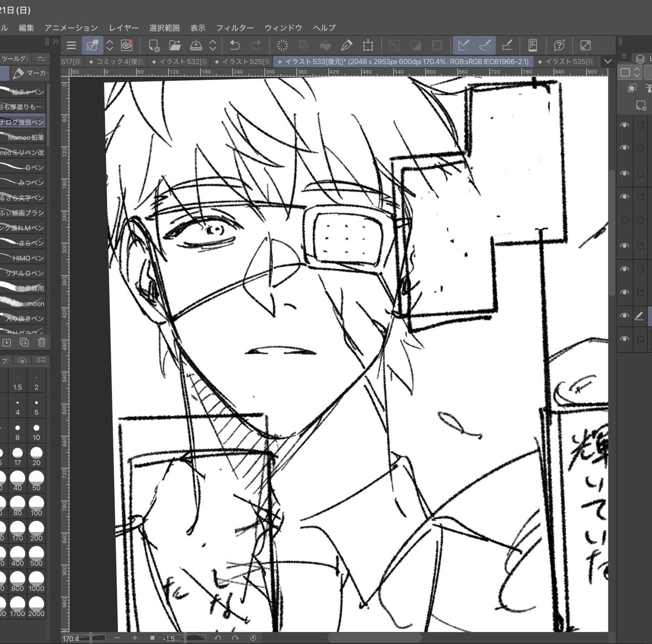Viewport: 652px width, 644px height.
Task: Click clear outside selection icon
Action: point(304,46)
